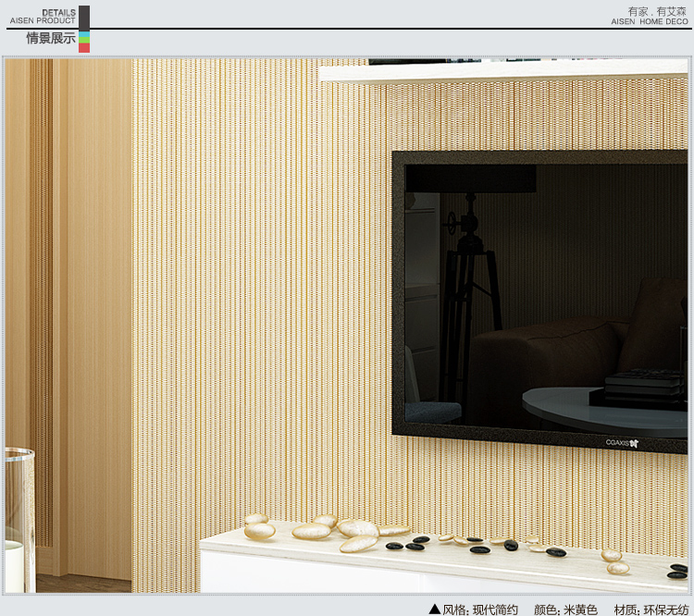Screen dimensions: 694x616
Task: Click the '材质: 环保无纺' caption
Action: 651,610
